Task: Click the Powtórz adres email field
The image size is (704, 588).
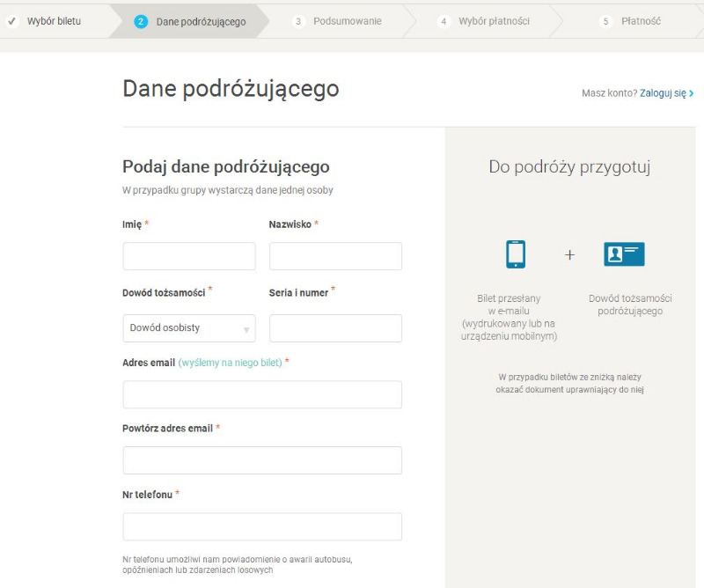Action: pos(262,460)
